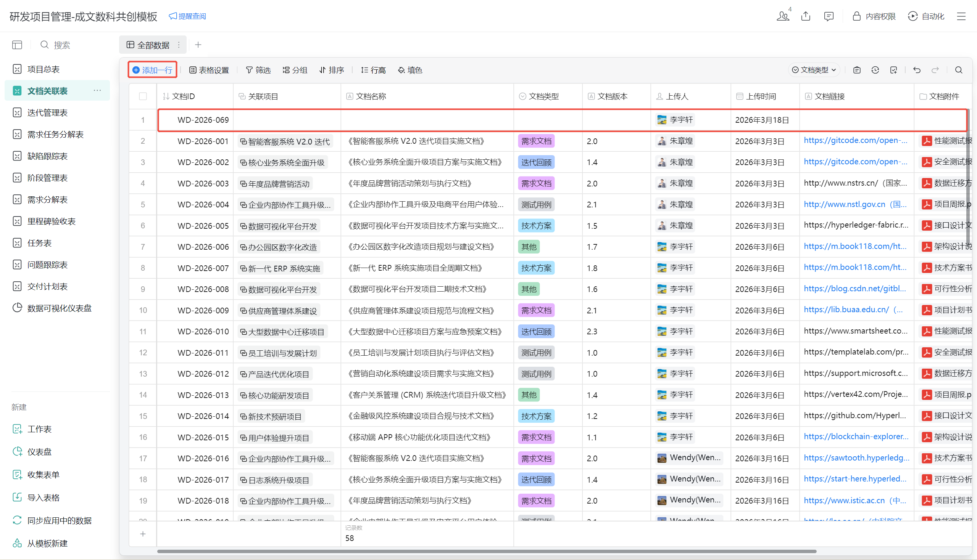Click the undo arrow icon
Screen dimensions: 977x560
[917, 70]
